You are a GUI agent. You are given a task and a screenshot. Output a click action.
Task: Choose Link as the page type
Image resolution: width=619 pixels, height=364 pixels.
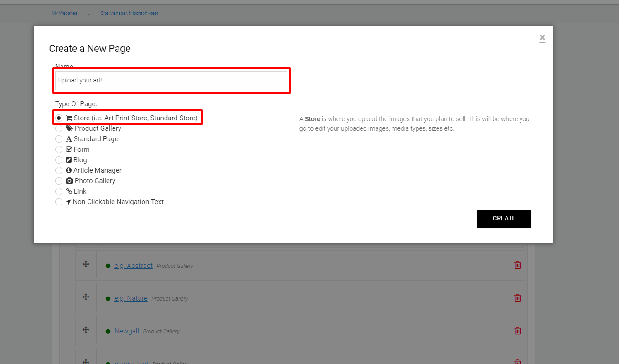point(59,191)
